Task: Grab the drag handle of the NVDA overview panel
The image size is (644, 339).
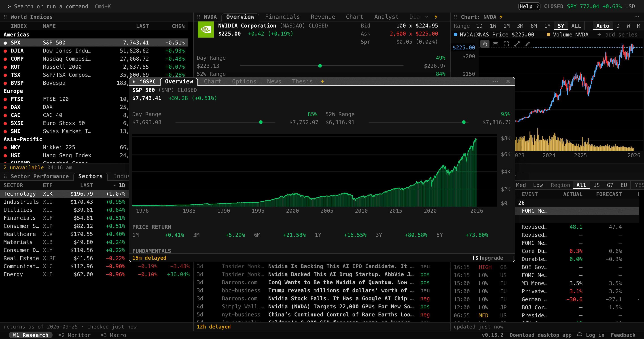Action: pyautogui.click(x=199, y=17)
